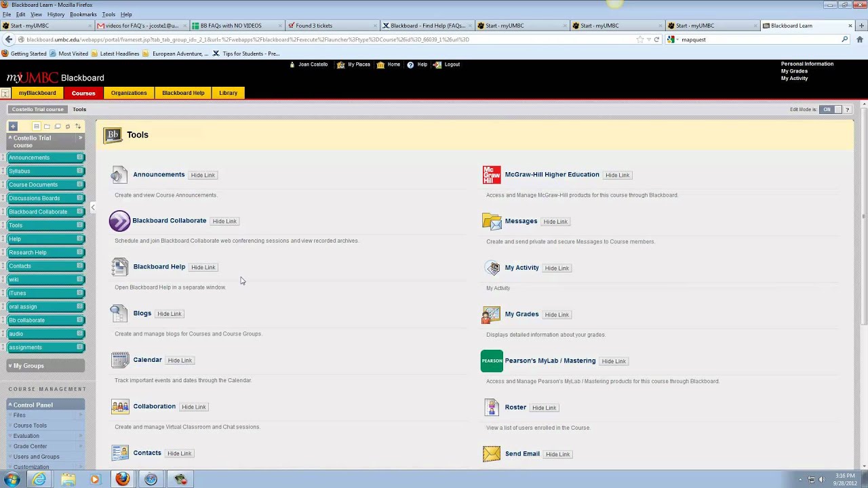Screen dimensions: 868x488
Task: Open Windows Explorer folder in taskbar
Action: tap(68, 479)
